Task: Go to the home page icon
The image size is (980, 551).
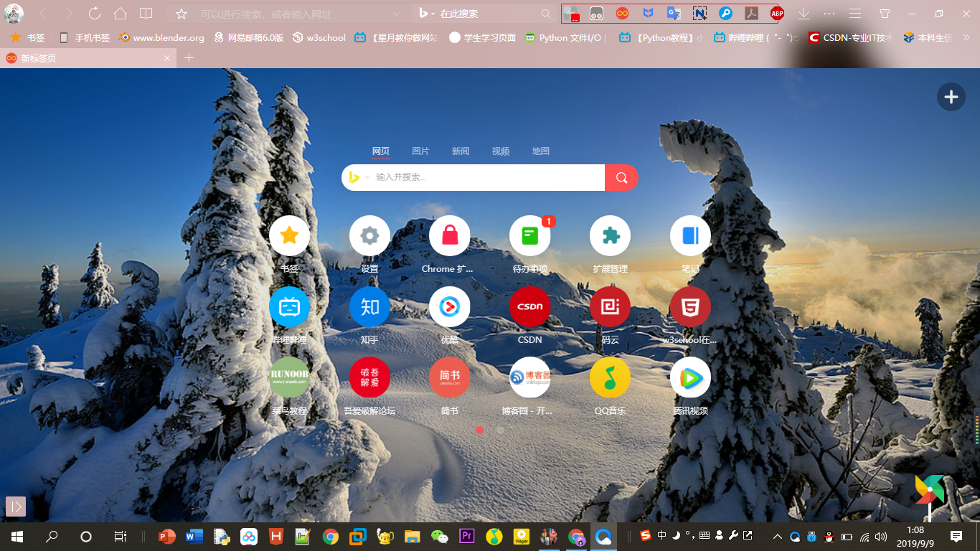Action: click(121, 14)
